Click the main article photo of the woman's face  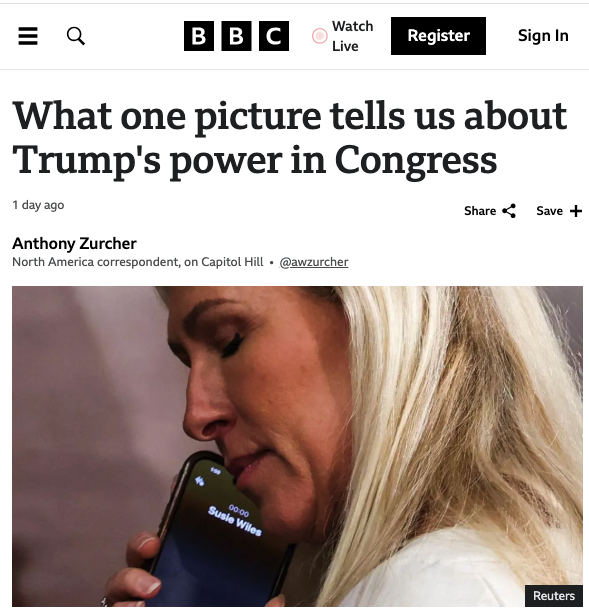[x=297, y=446]
